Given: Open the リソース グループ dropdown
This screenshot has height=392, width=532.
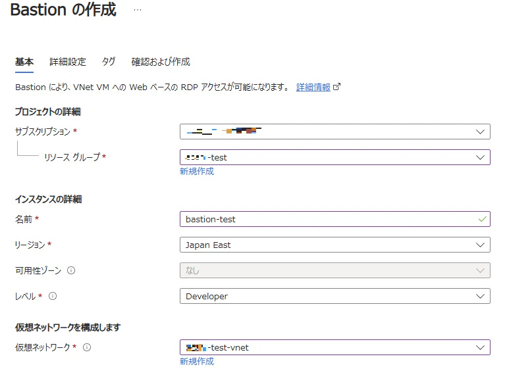Looking at the screenshot, I should pos(335,157).
